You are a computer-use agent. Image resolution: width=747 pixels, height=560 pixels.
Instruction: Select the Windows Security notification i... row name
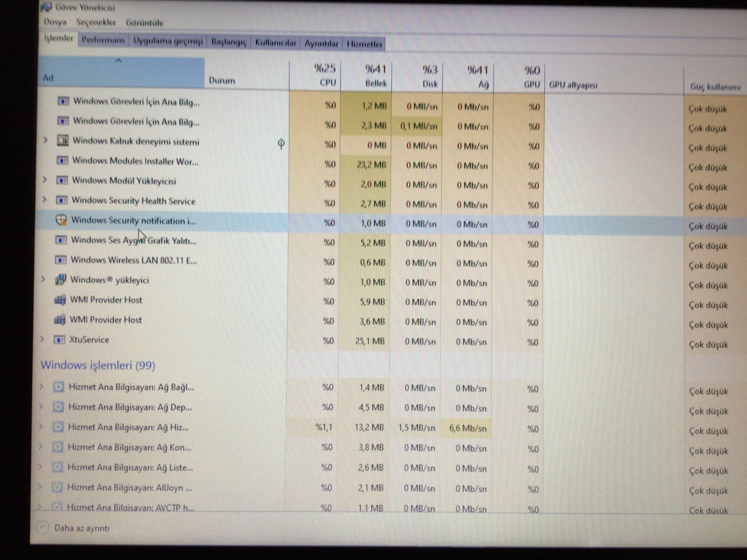click(134, 220)
